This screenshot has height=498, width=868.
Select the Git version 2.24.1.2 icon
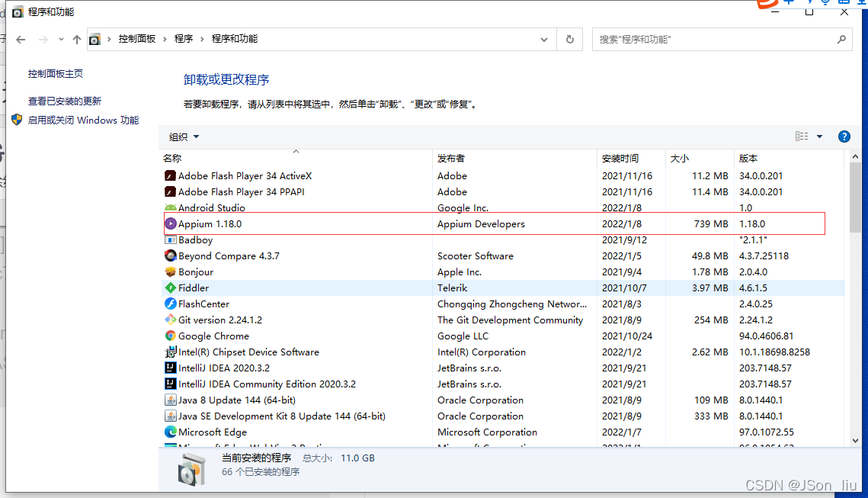(171, 320)
